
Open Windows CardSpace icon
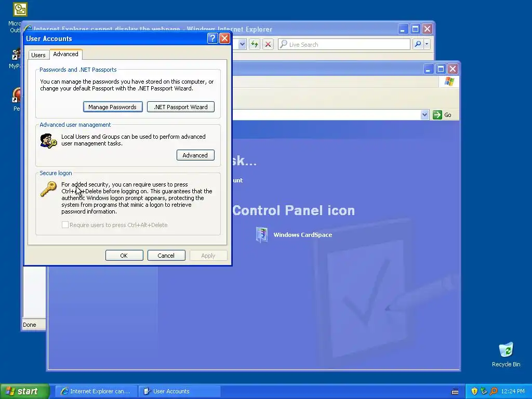tap(262, 235)
